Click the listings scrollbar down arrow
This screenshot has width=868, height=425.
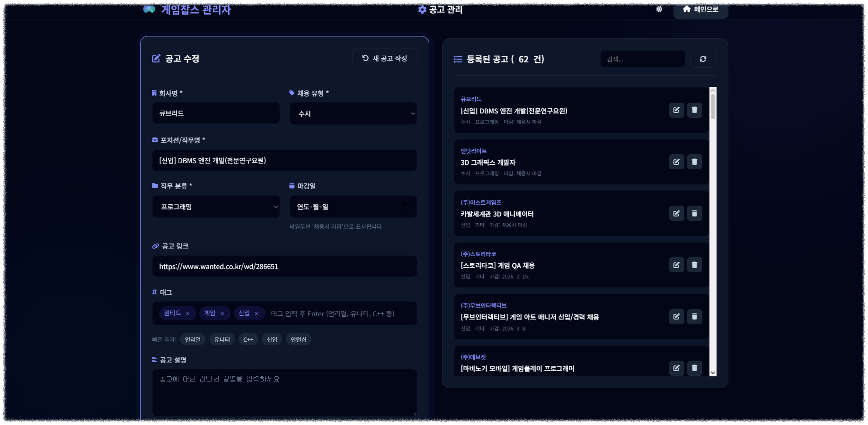pos(713,373)
